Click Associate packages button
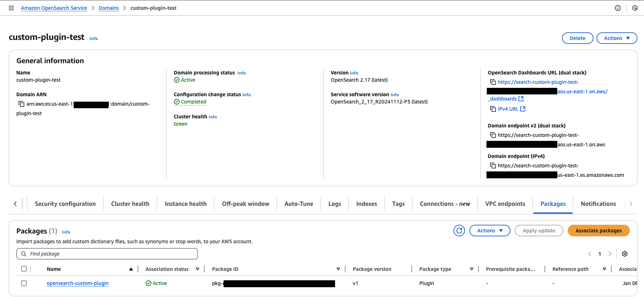The height and width of the screenshot is (297, 644). [x=599, y=231]
